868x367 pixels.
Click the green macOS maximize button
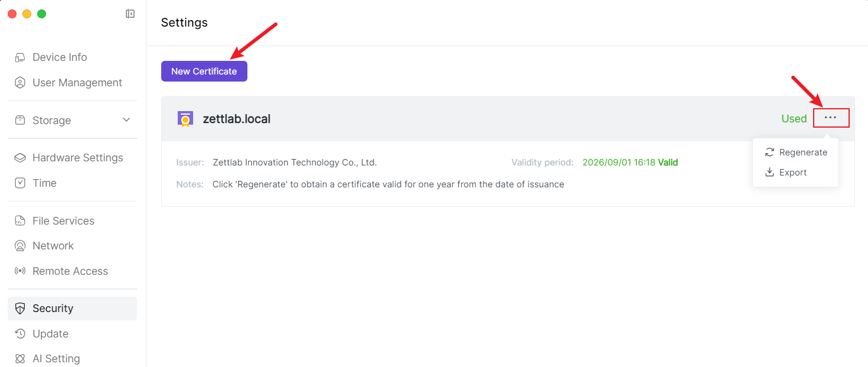tap(41, 14)
